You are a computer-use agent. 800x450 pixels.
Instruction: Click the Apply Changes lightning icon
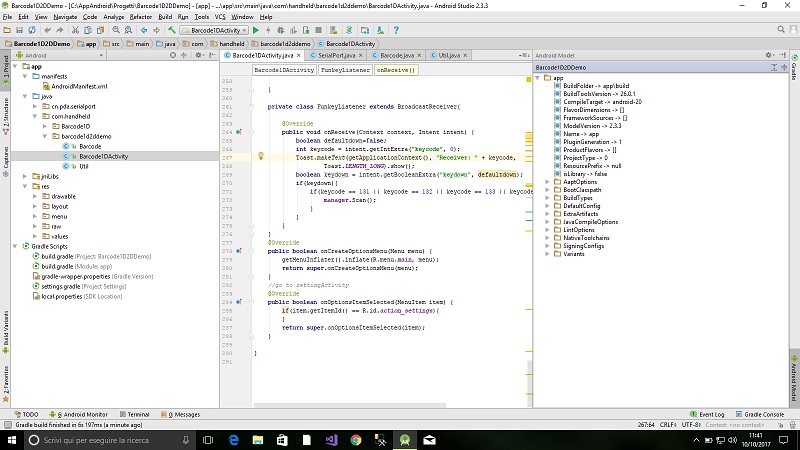point(268,30)
